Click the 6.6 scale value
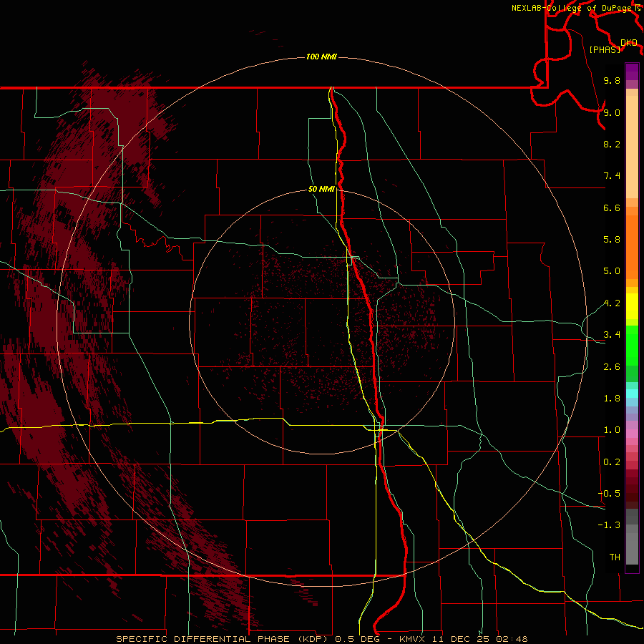This screenshot has height=644, width=644. [x=612, y=208]
